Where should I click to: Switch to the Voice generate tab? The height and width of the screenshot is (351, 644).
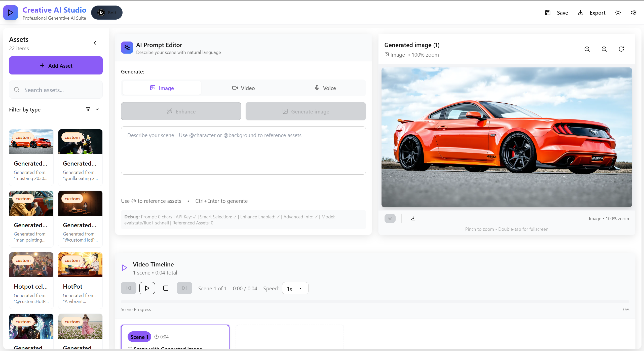click(x=325, y=88)
